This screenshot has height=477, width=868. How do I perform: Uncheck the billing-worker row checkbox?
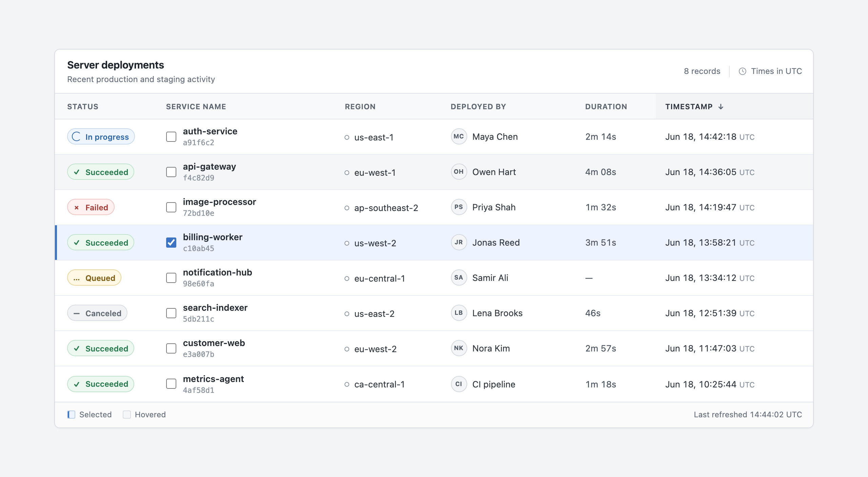click(x=171, y=243)
